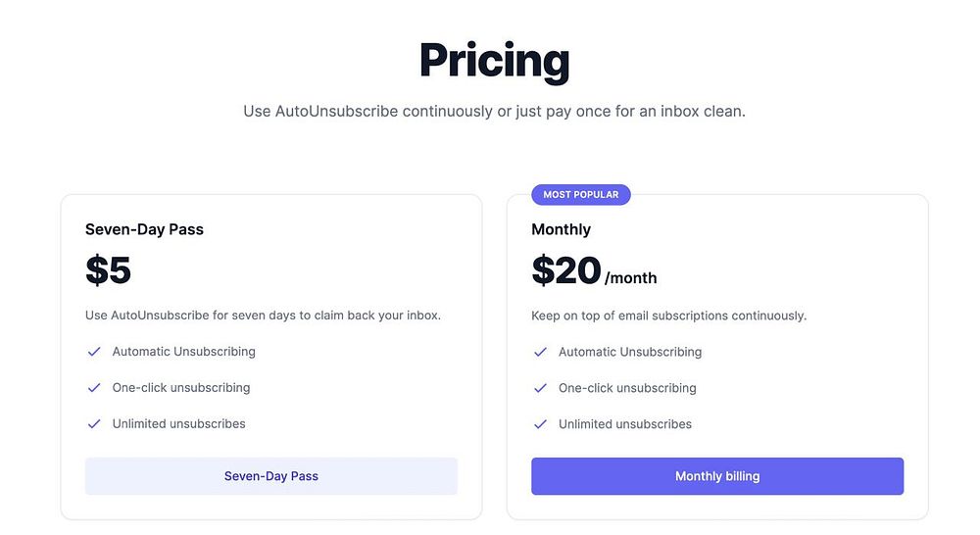This screenshot has width=980, height=535.
Task: Click the Pricing heading
Action: (494, 61)
